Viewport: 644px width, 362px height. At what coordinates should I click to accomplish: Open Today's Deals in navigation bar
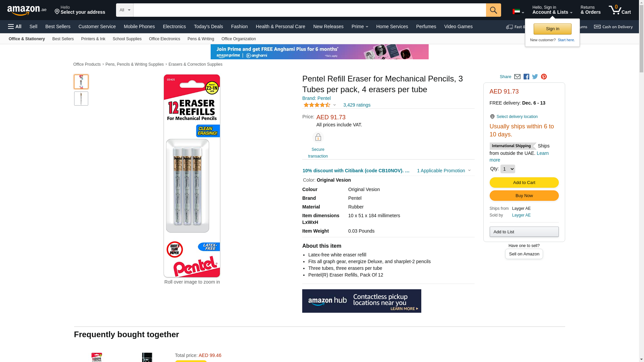(208, 26)
